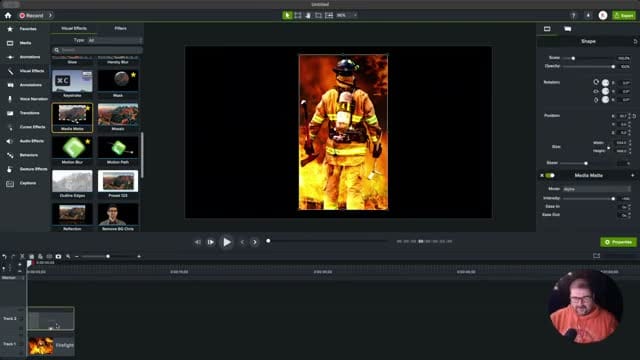
Task: Open the Home screen icon
Action: click(x=8, y=16)
